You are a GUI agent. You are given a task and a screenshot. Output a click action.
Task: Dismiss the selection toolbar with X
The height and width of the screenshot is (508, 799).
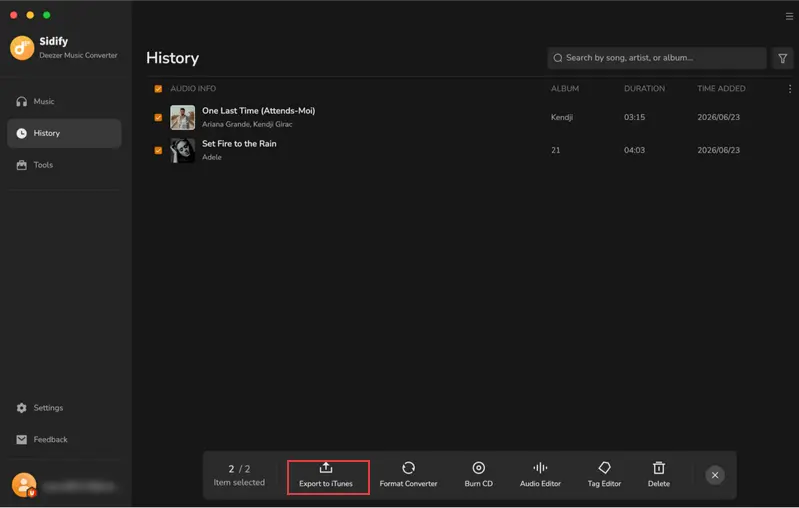715,475
